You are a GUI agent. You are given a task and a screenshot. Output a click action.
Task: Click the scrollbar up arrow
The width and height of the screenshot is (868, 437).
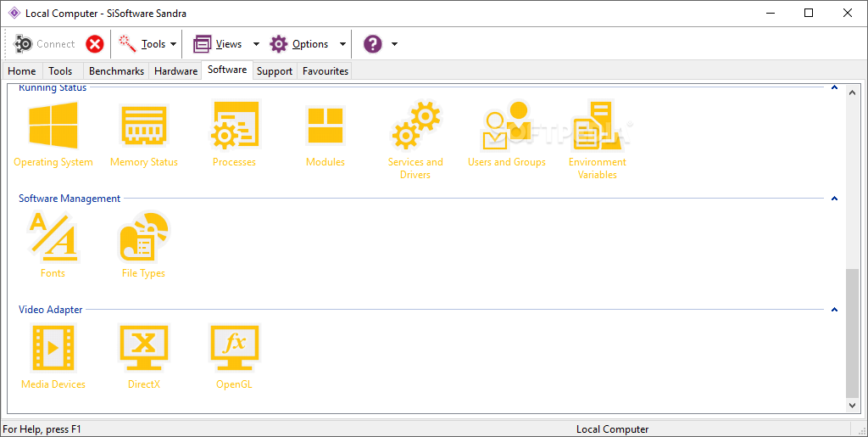(853, 92)
